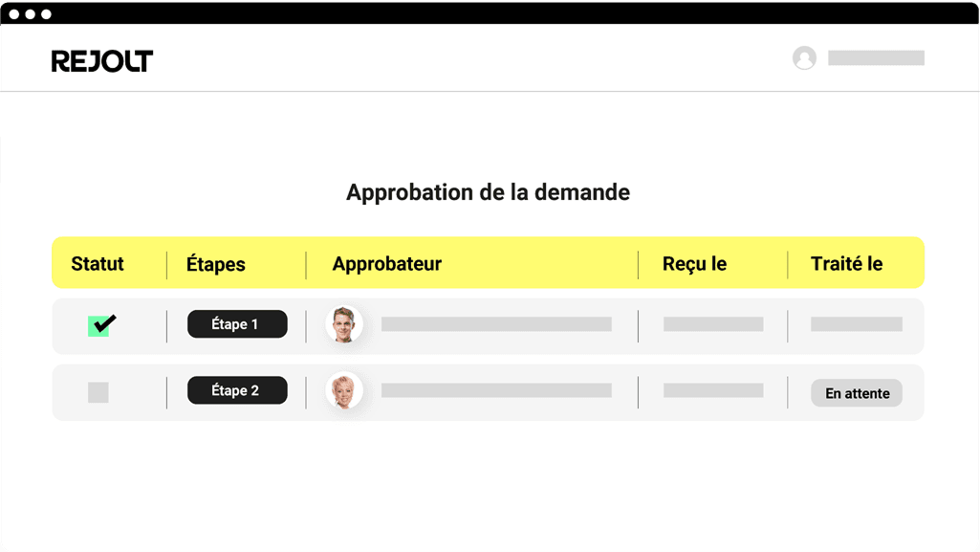
Task: Check the empty status box for Étape 2
Action: click(x=98, y=392)
